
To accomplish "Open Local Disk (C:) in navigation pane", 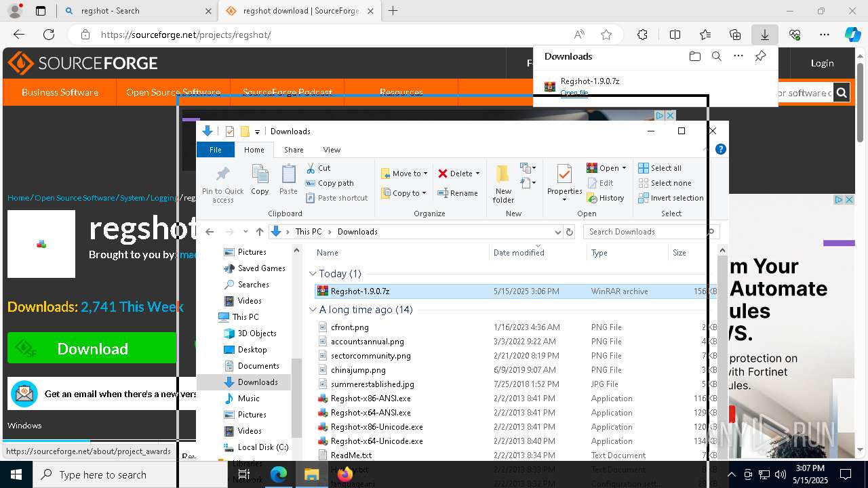I will click(262, 447).
